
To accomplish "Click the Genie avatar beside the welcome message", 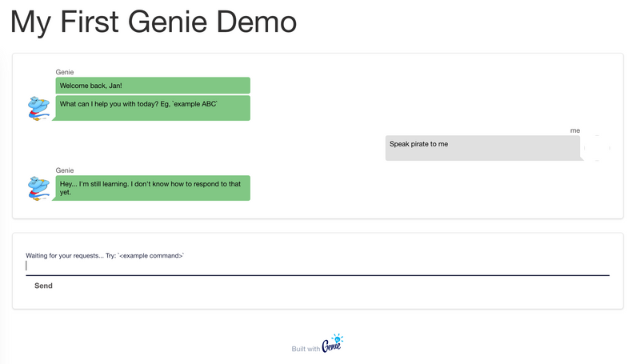I will tap(38, 108).
